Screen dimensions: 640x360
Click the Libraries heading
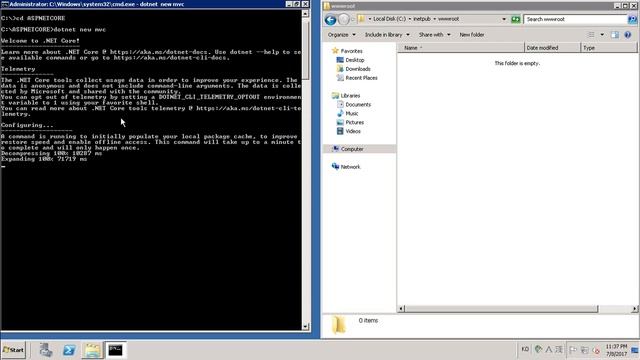point(346,96)
